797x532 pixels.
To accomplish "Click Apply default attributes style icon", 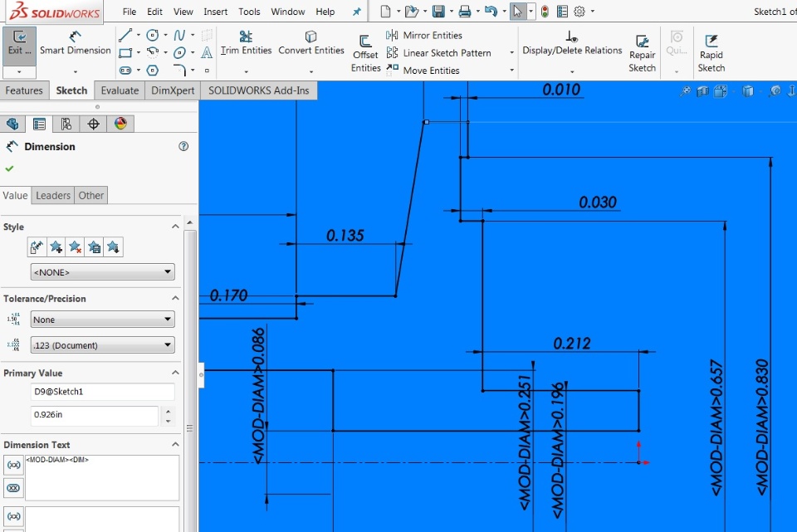I will 37,247.
